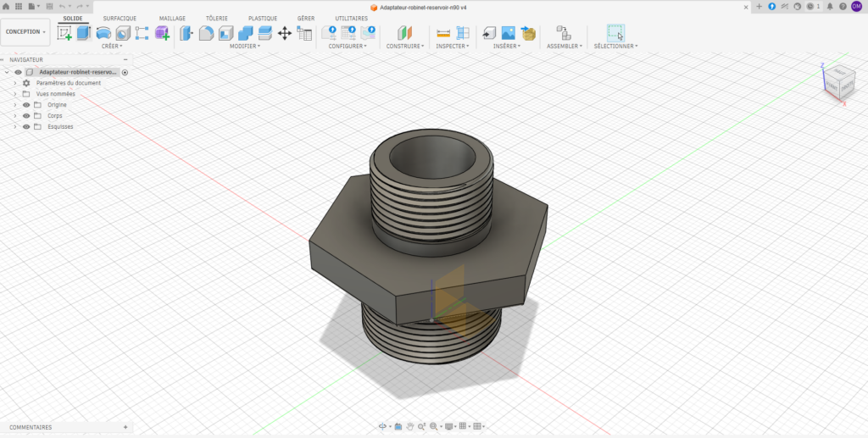The height and width of the screenshot is (438, 868).
Task: Select the Zoom magnifier tool
Action: click(x=421, y=426)
